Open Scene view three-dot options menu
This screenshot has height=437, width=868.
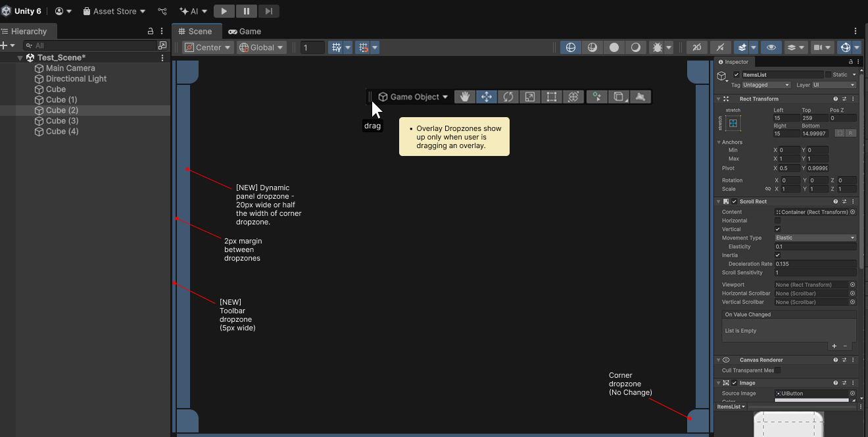point(855,31)
